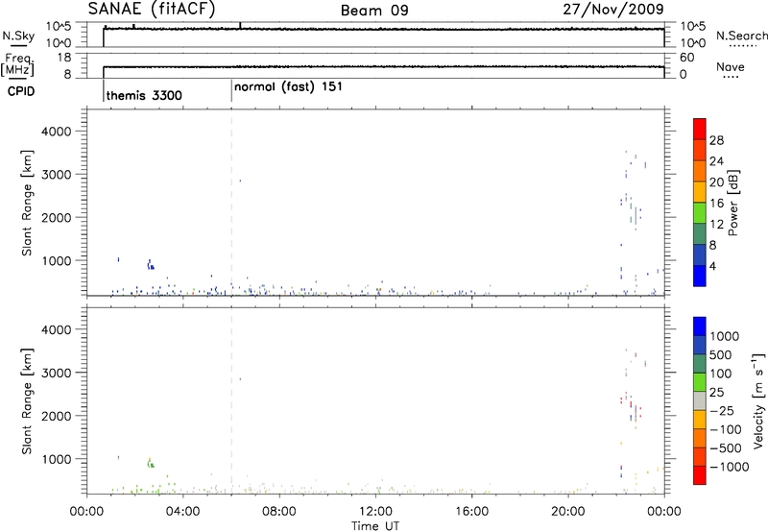768x532 pixels.
Task: Click the '28' label on Power colorbar
Action: coord(716,140)
